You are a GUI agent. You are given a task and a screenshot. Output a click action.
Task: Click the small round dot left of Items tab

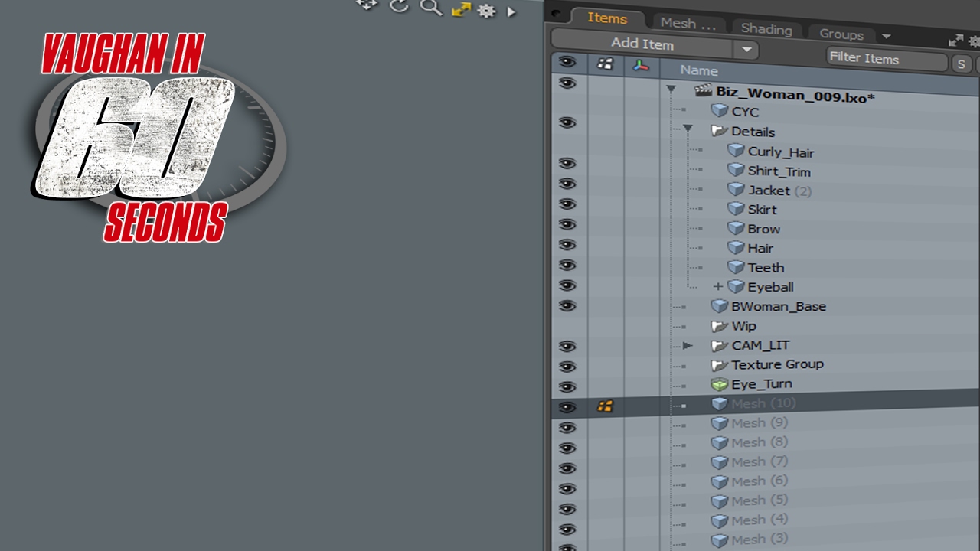(x=557, y=13)
